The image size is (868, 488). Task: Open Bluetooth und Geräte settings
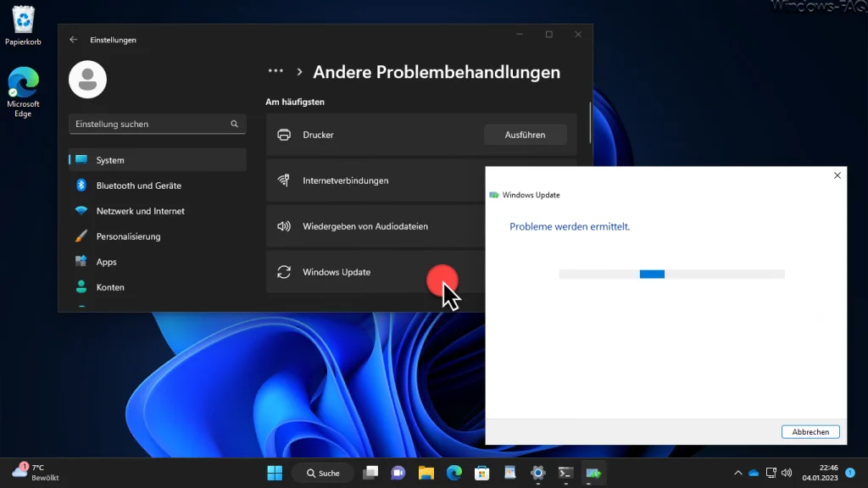point(157,186)
